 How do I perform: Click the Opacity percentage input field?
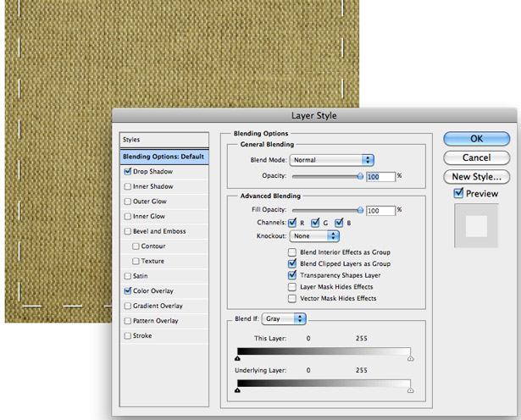pyautogui.click(x=380, y=177)
